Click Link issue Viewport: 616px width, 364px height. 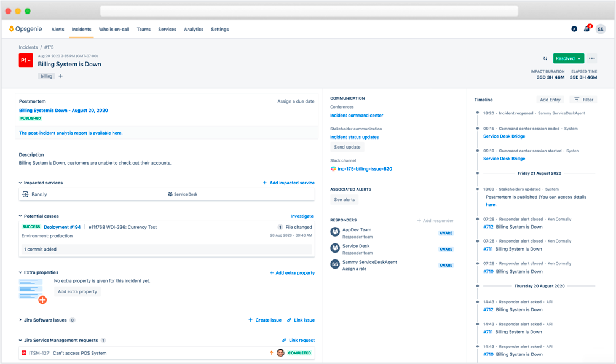click(x=301, y=320)
